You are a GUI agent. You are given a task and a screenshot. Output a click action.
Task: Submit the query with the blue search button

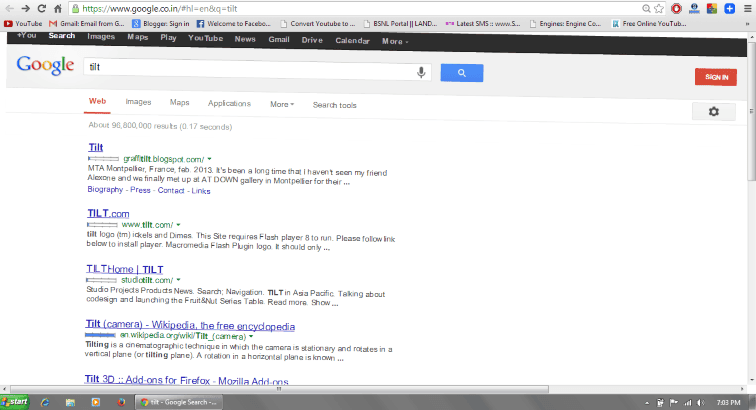[x=461, y=73]
